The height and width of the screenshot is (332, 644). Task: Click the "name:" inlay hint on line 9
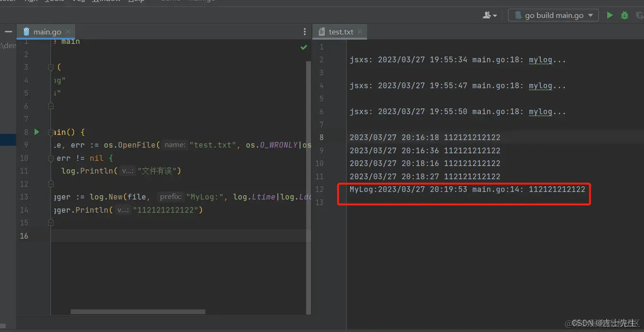[176, 145]
